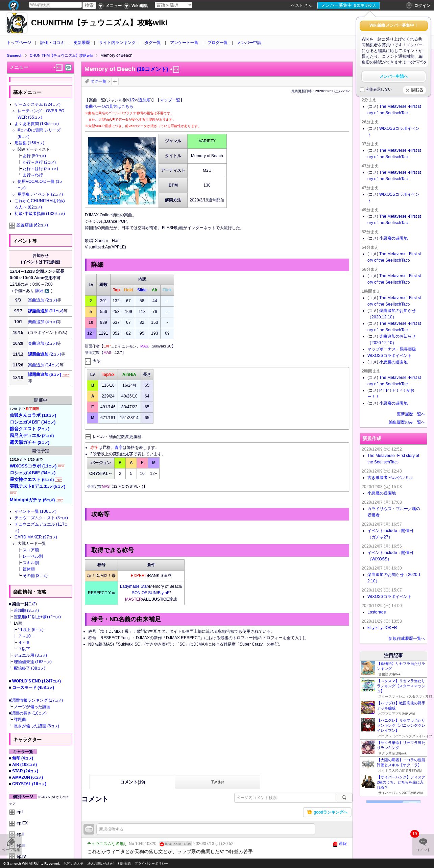Screen dimensions: 434x868
Task: Open the Gamerch breadcrumb link
Action: pyautogui.click(x=15, y=55)
